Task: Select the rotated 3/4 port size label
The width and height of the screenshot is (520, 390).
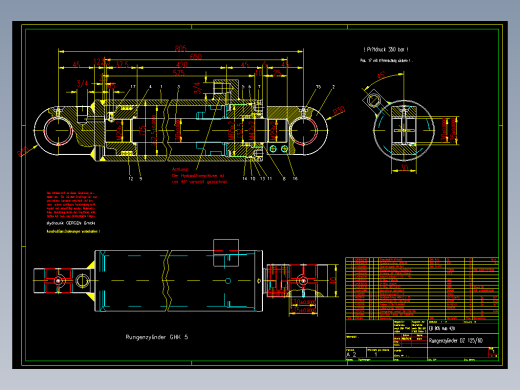Action: (x=198, y=88)
